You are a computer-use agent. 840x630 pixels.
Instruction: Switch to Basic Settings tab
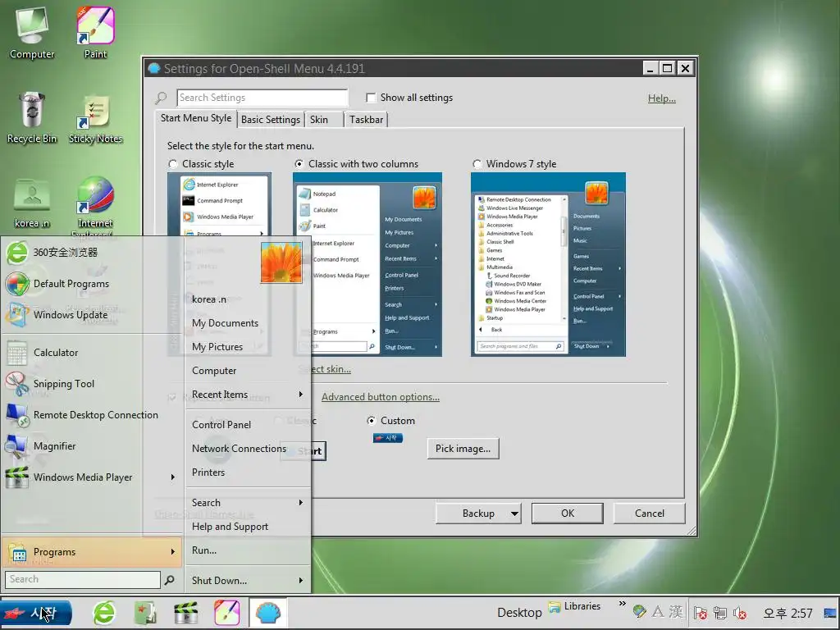coord(271,120)
